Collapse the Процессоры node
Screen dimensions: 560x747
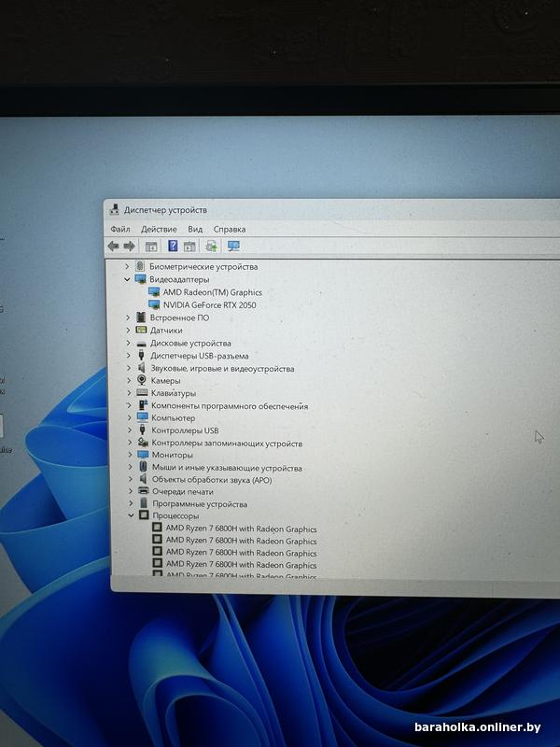click(x=131, y=515)
